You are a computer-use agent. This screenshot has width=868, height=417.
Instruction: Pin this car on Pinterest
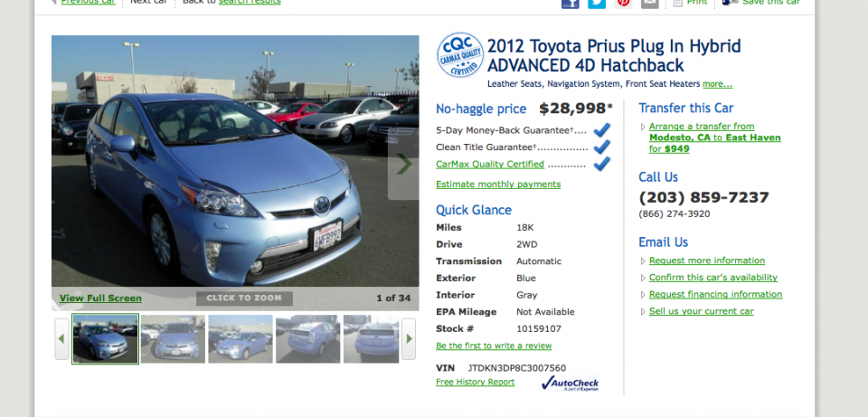tap(623, 4)
